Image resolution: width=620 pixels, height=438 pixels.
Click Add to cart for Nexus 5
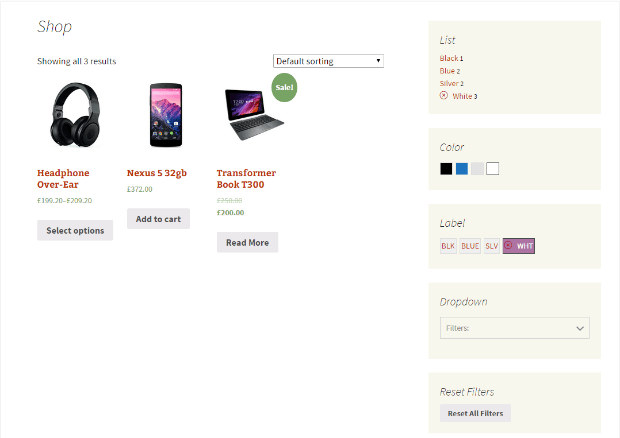[158, 219]
